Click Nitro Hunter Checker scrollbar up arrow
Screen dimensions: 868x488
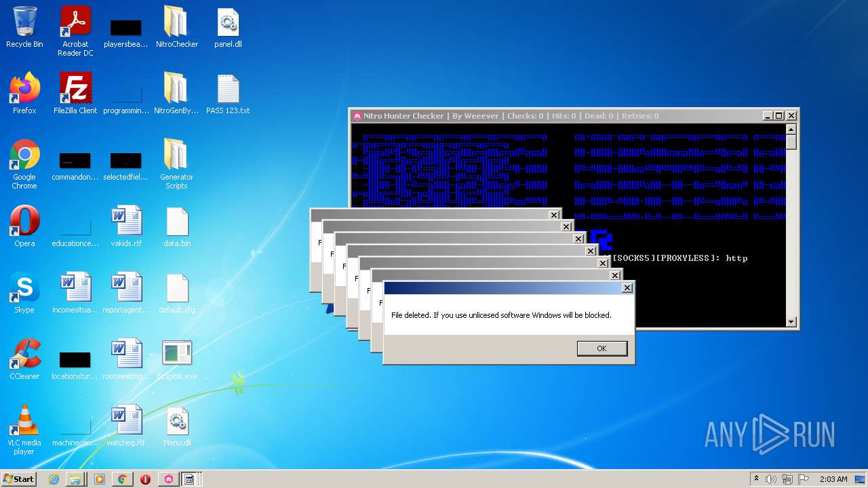(x=791, y=129)
